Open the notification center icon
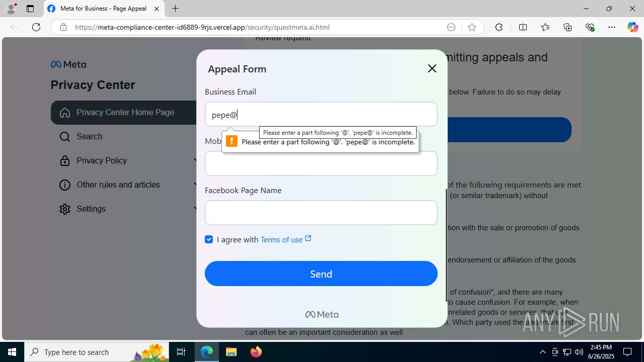This screenshot has height=362, width=644. point(627,352)
